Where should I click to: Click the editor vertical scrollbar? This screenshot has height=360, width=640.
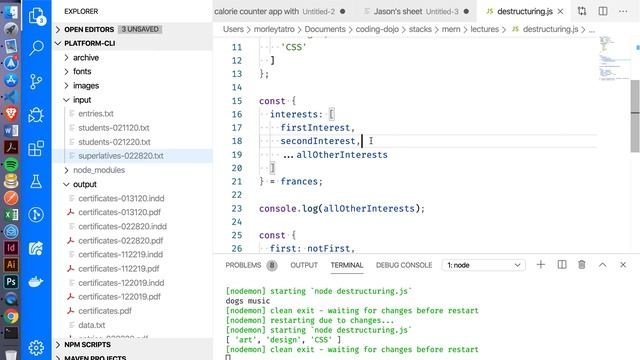635,116
